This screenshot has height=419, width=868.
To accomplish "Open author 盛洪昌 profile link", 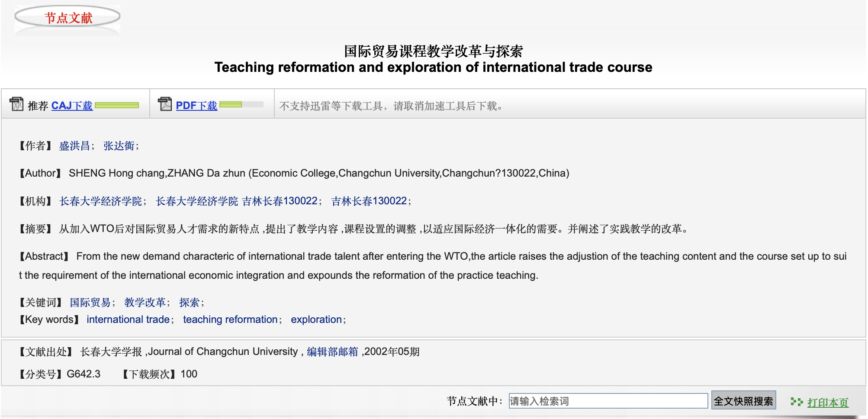I will [74, 146].
